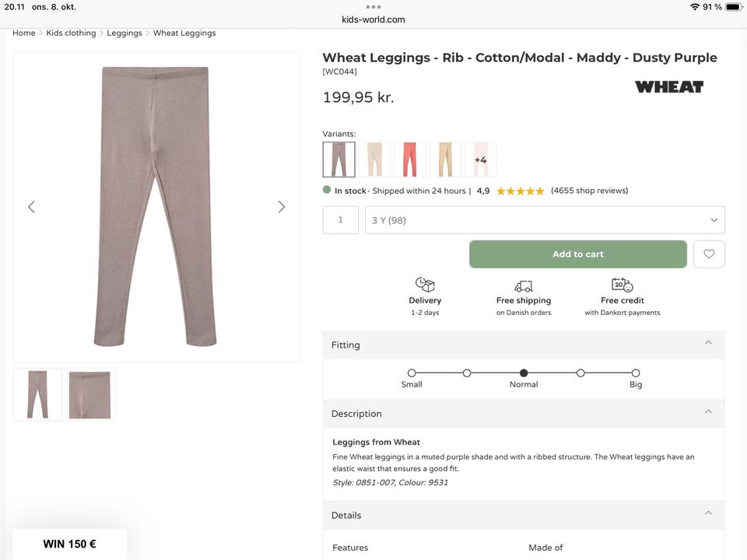Select the Normal fitting radio point
747x560 pixels.
[x=524, y=373]
